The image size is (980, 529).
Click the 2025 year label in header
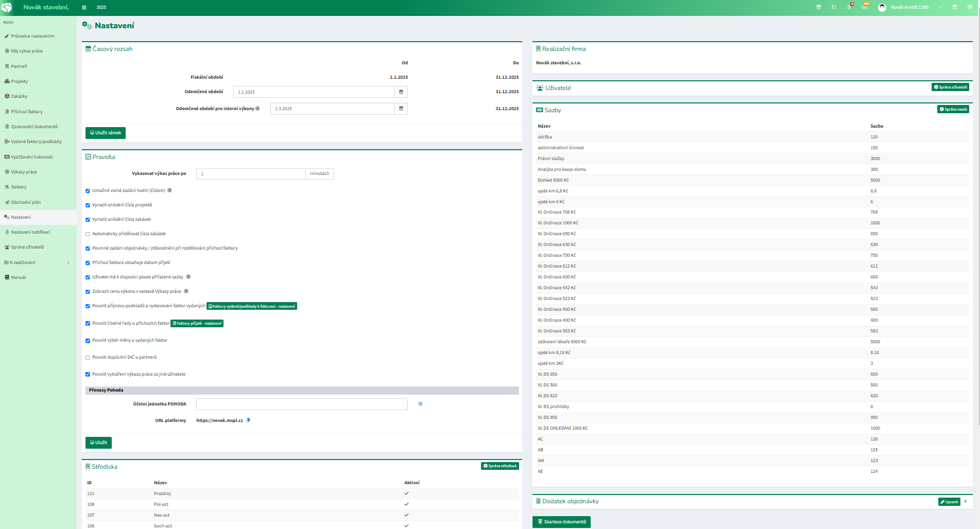coord(101,7)
